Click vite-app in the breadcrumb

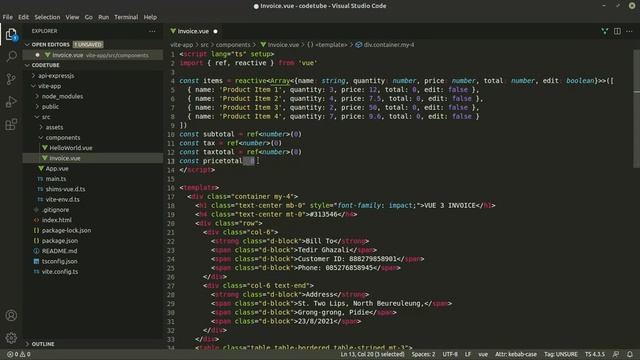[182, 45]
